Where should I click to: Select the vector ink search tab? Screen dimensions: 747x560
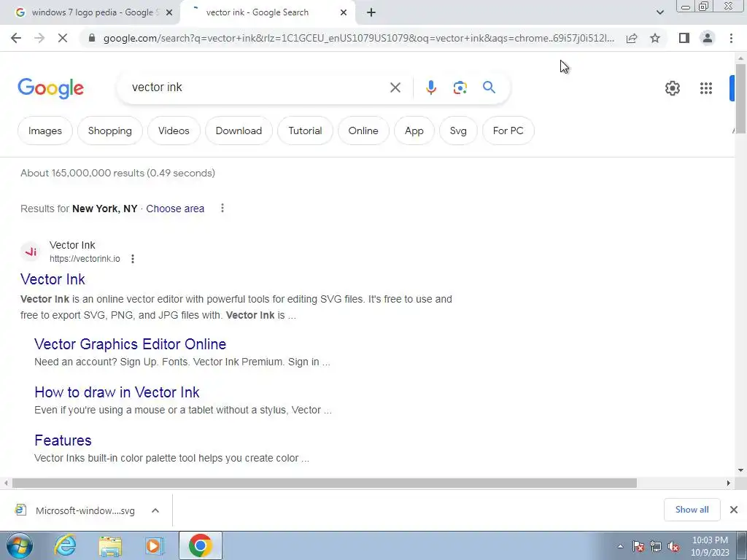pyautogui.click(x=269, y=12)
